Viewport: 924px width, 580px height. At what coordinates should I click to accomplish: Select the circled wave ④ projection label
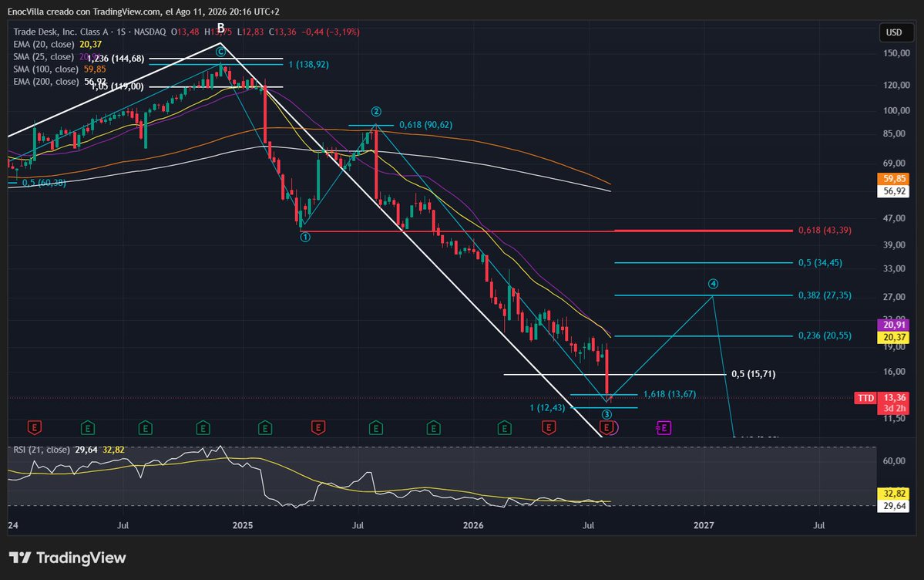click(713, 284)
